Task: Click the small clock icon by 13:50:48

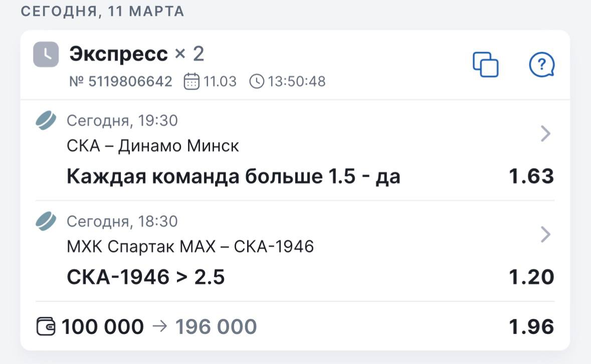Action: pos(256,81)
